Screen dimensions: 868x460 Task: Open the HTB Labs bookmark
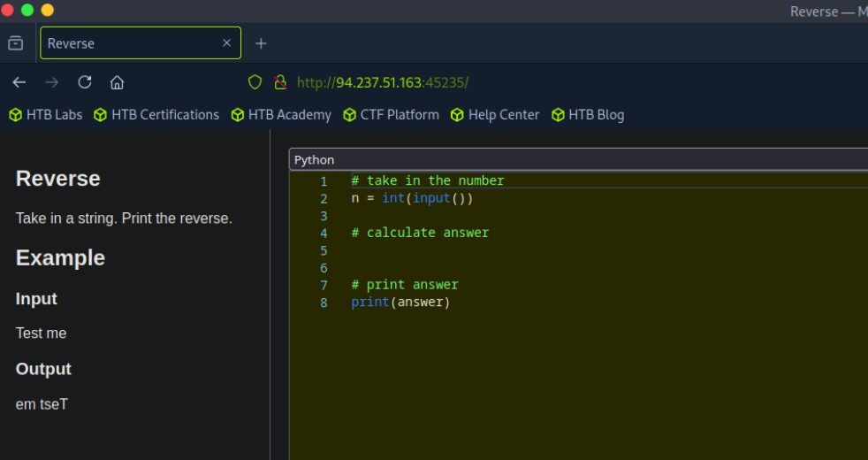click(46, 115)
